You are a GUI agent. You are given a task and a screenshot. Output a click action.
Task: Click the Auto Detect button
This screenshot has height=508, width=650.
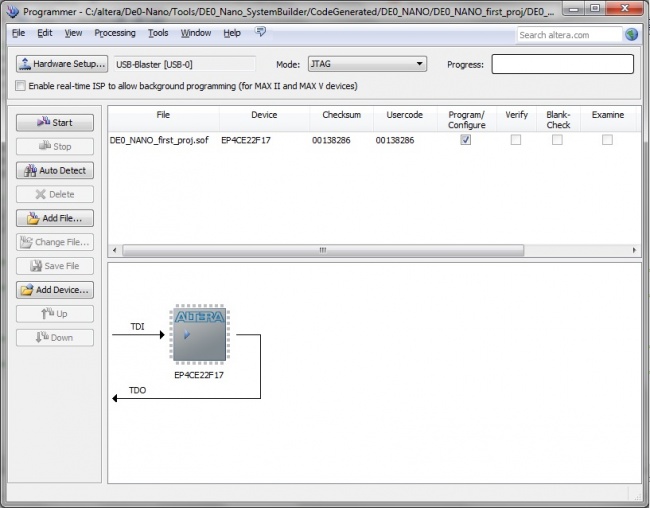(x=55, y=170)
